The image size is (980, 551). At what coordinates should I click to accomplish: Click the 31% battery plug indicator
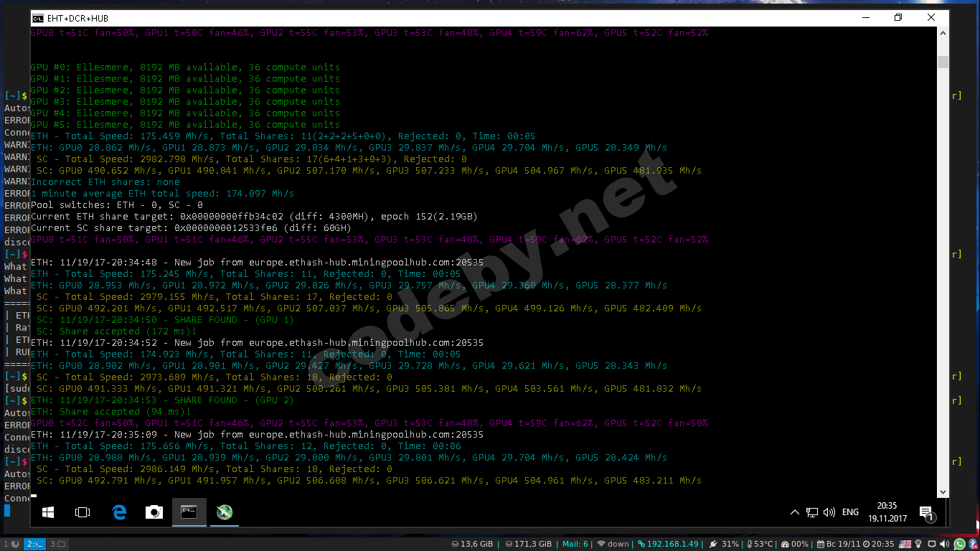tap(725, 545)
